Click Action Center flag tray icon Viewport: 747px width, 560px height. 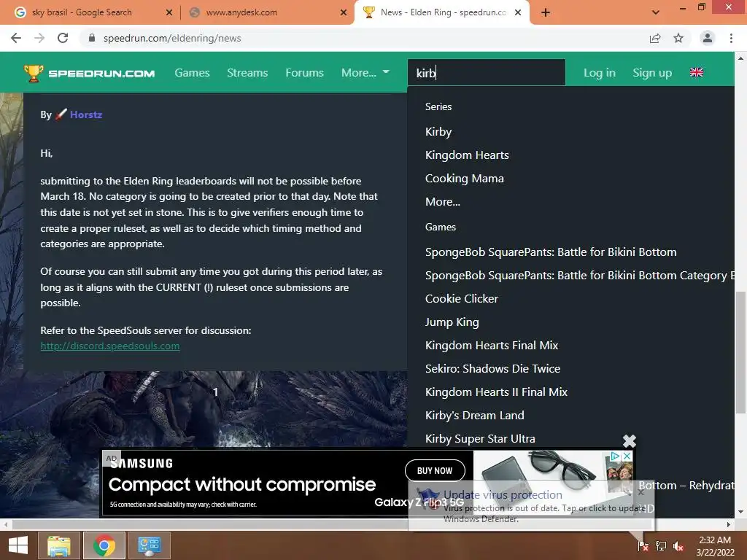point(643,546)
